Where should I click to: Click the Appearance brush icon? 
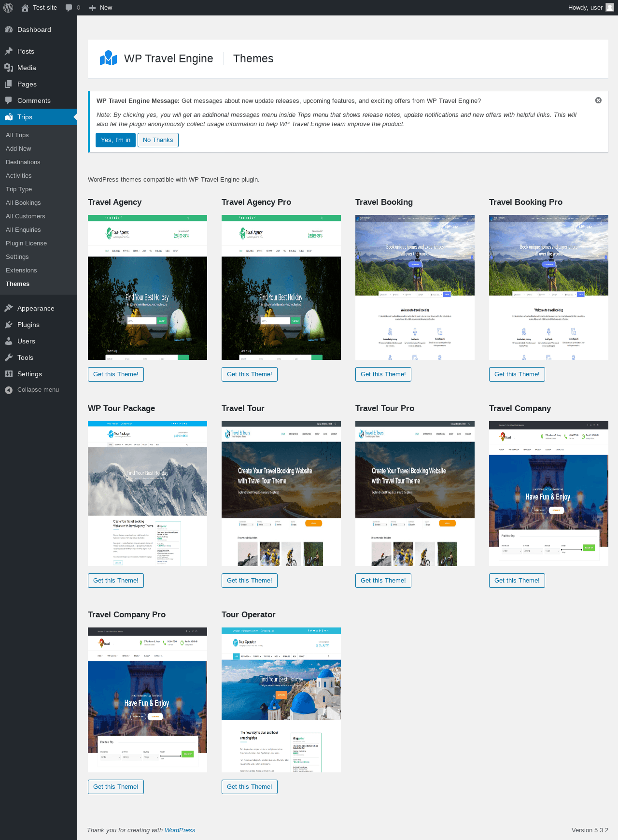point(9,308)
